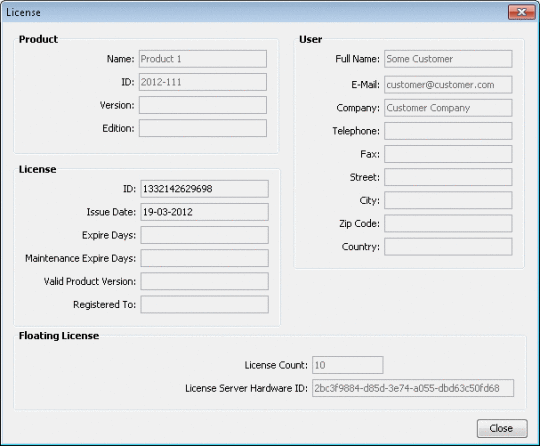Click the Product Version field
540x446 pixels.
click(x=203, y=105)
